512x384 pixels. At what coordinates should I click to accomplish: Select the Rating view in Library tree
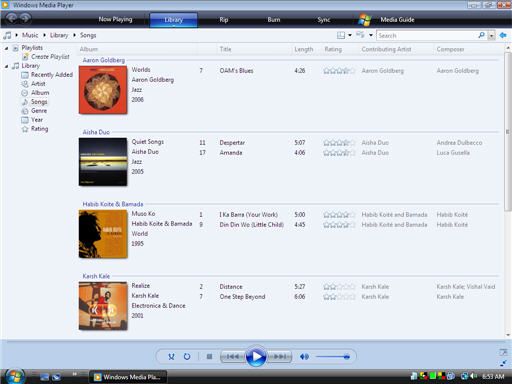point(39,129)
